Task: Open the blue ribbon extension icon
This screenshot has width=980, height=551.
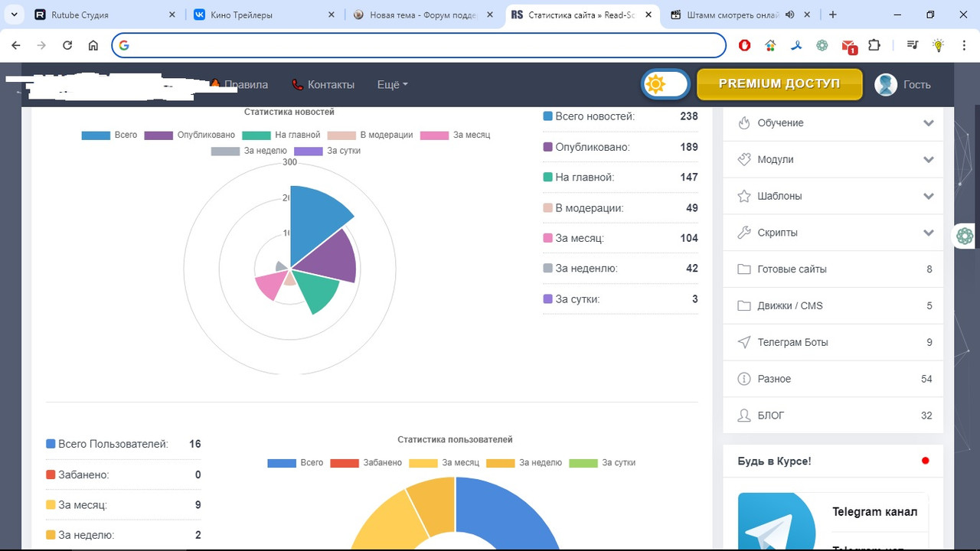Action: point(796,45)
